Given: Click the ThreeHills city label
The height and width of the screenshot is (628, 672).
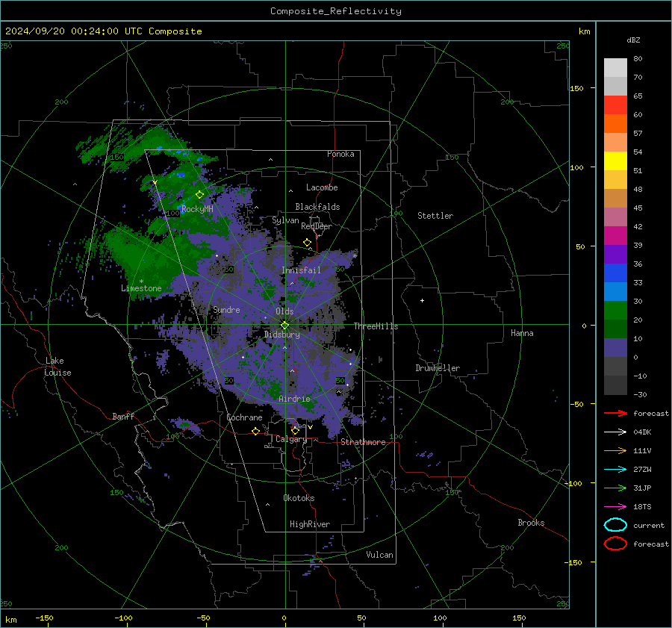Looking at the screenshot, I should pyautogui.click(x=376, y=326).
